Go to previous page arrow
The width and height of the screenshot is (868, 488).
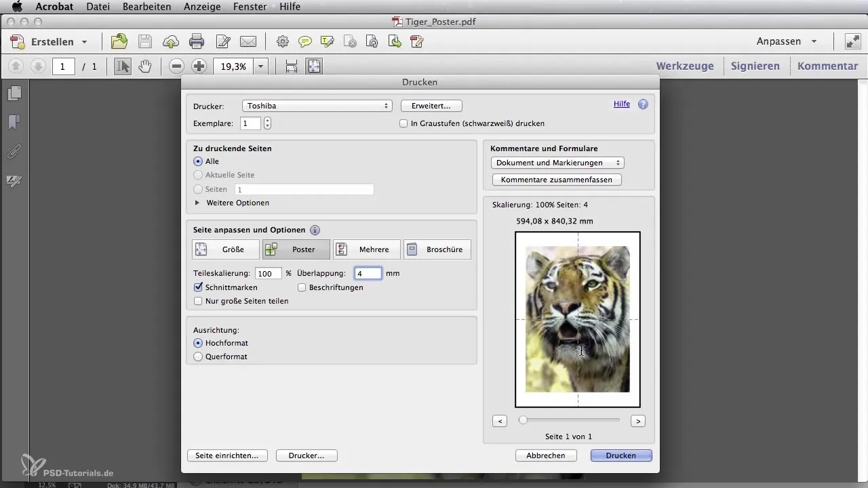17,66
